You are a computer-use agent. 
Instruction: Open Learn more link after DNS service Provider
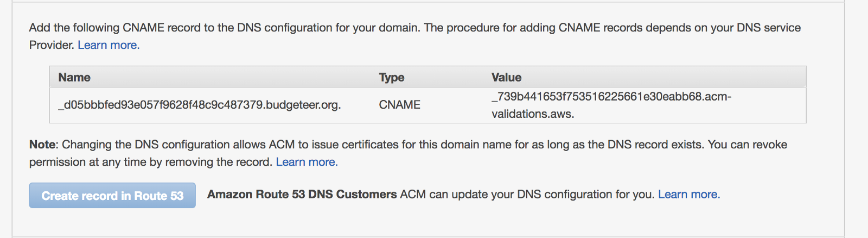[108, 45]
